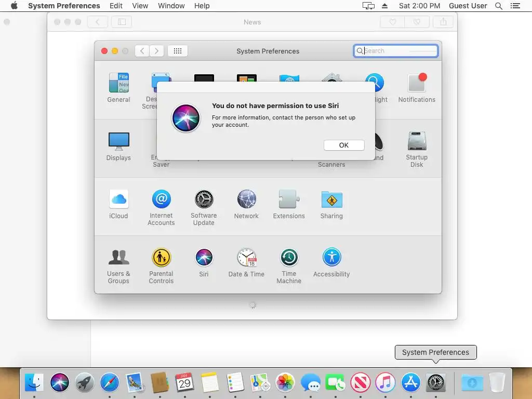
Task: Open the Network preference pane
Action: 246,204
